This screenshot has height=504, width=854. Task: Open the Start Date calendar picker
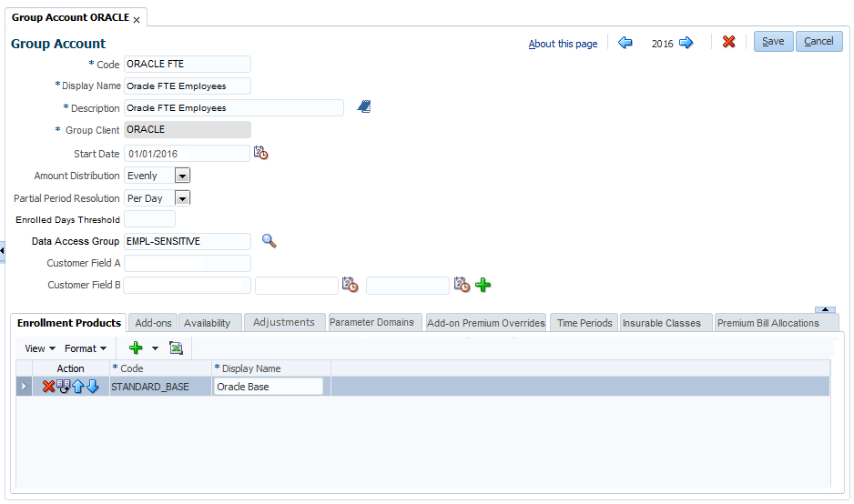(x=261, y=153)
